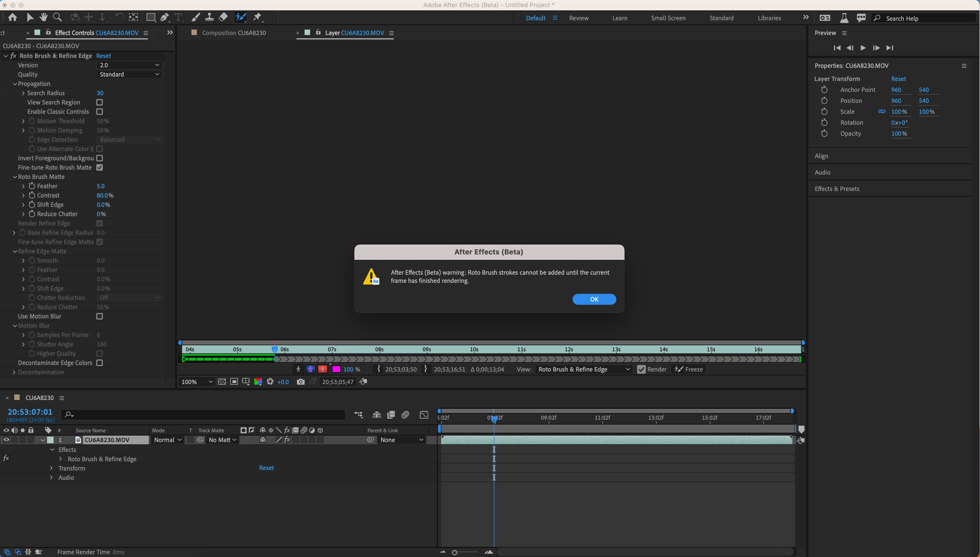The width and height of the screenshot is (980, 557).
Task: Select the Zoom tool
Action: [57, 17]
